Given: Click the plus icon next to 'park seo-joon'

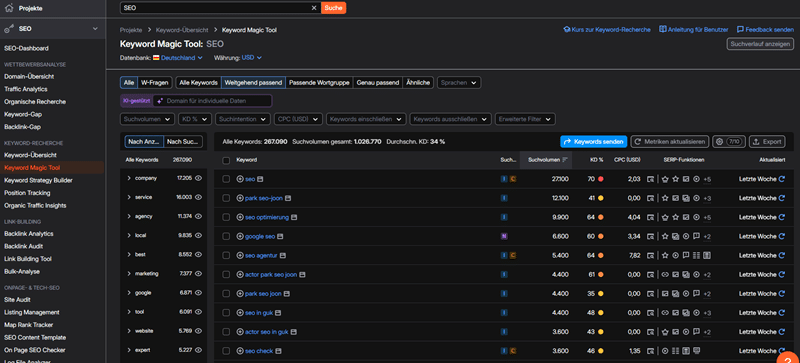Looking at the screenshot, I should pos(240,198).
